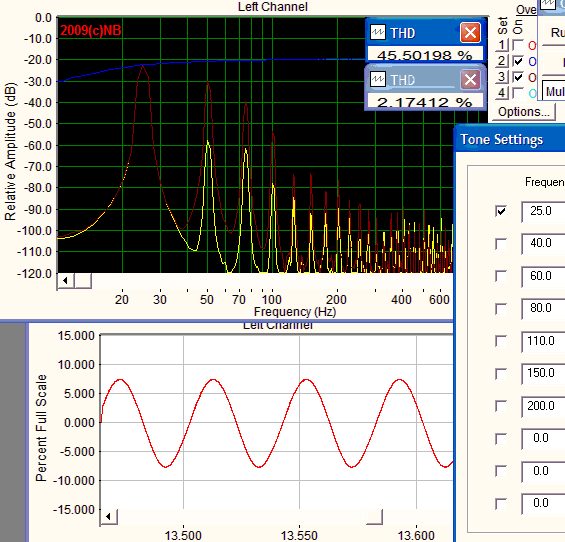Click the box beside the spectrum plot's scroll arrow
Screen dimensions: 565x542
[83, 281]
